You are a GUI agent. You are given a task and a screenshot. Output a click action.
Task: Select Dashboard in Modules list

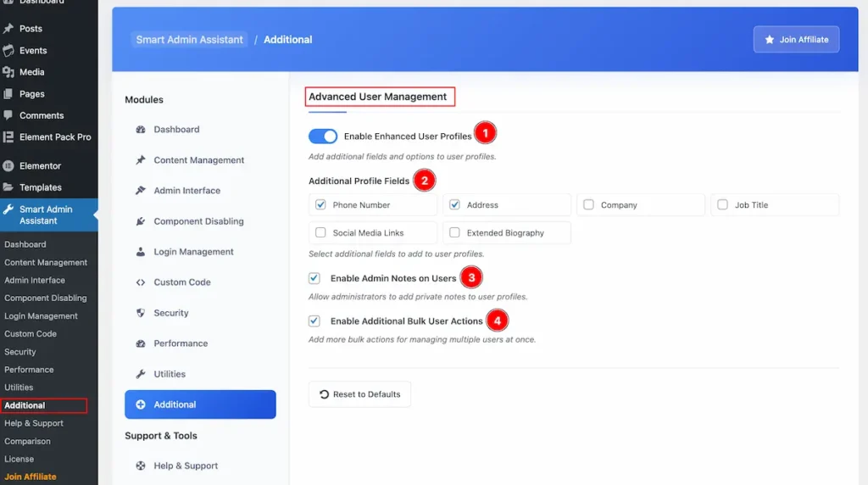(x=200, y=129)
